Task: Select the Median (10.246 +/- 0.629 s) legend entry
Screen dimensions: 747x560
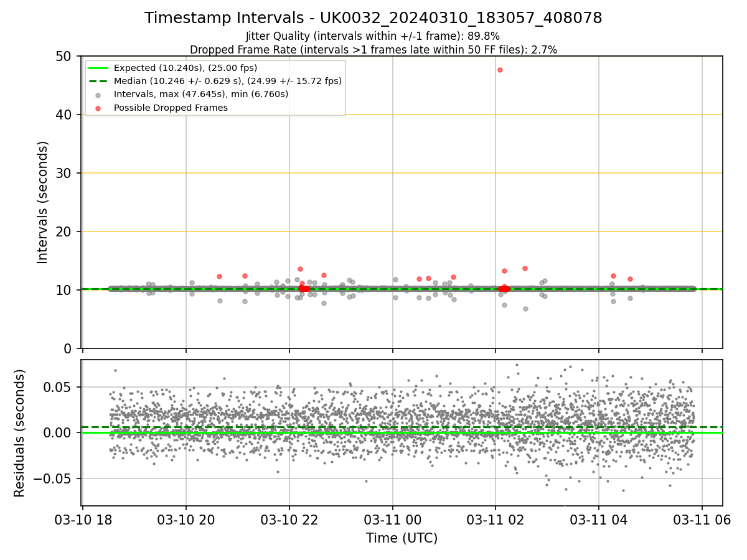Action: click(228, 81)
